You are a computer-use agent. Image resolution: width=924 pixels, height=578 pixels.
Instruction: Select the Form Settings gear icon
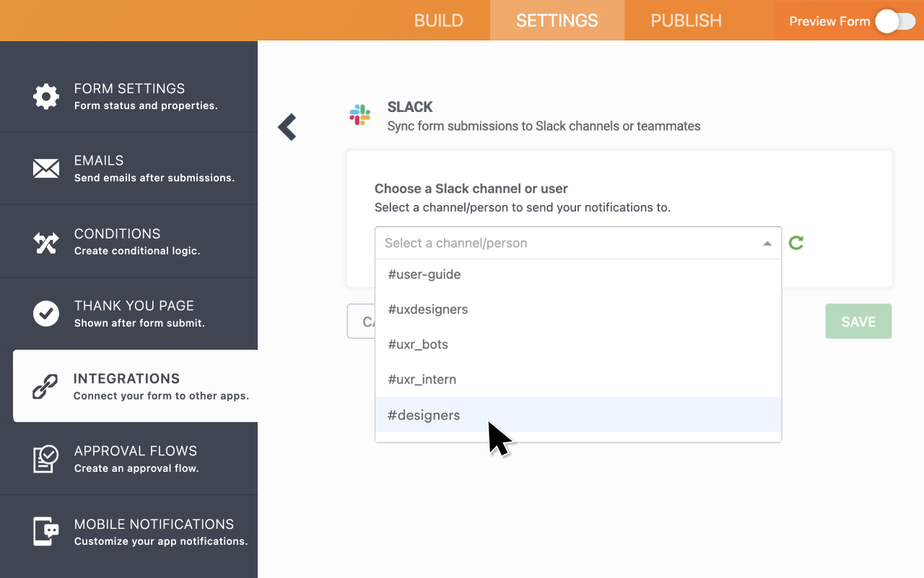(x=45, y=96)
